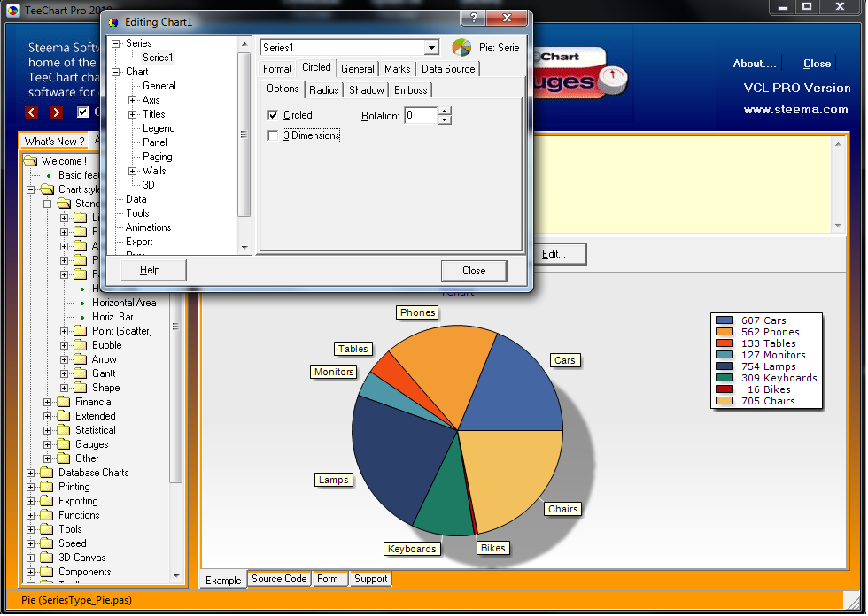The width and height of the screenshot is (868, 616).
Task: Select the Legend item in editor tree
Action: pyautogui.click(x=159, y=128)
